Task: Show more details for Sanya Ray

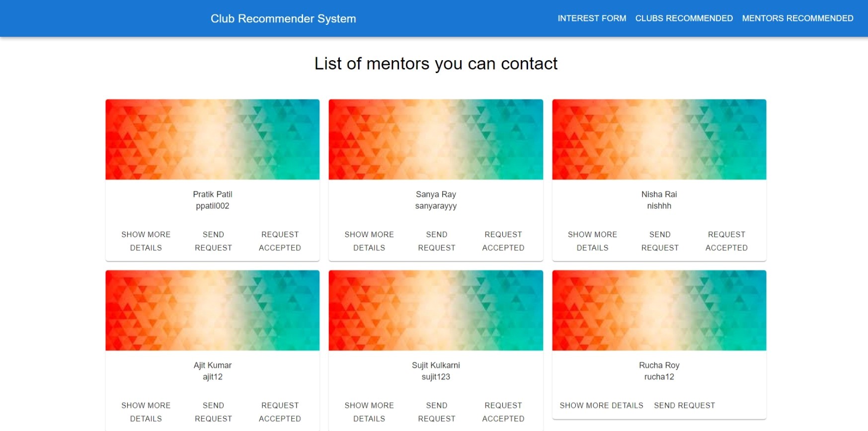Action: pos(369,241)
